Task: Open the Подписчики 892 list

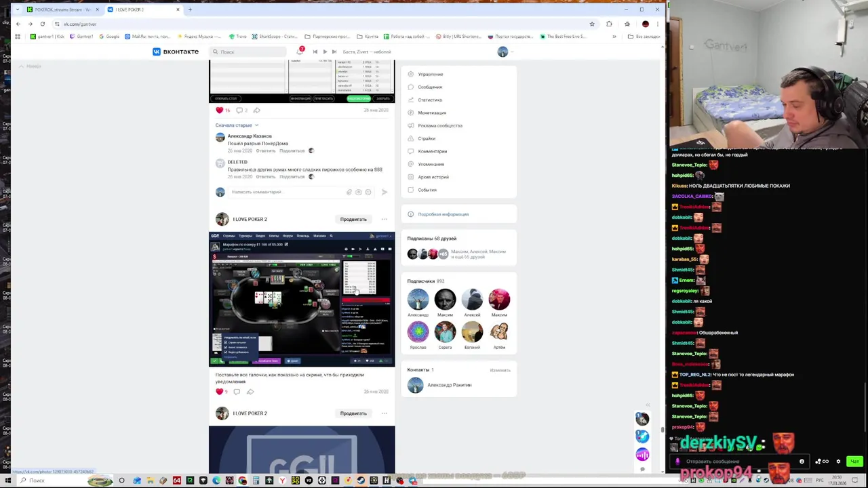Action: [x=425, y=281]
